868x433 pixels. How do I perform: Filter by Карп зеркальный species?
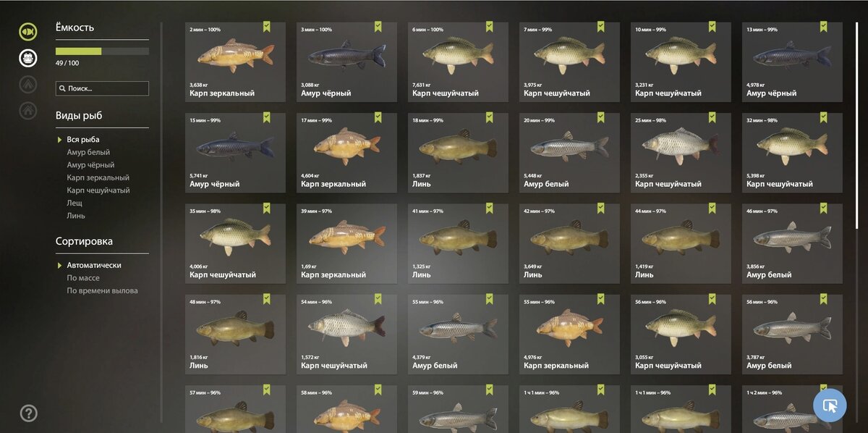click(98, 177)
